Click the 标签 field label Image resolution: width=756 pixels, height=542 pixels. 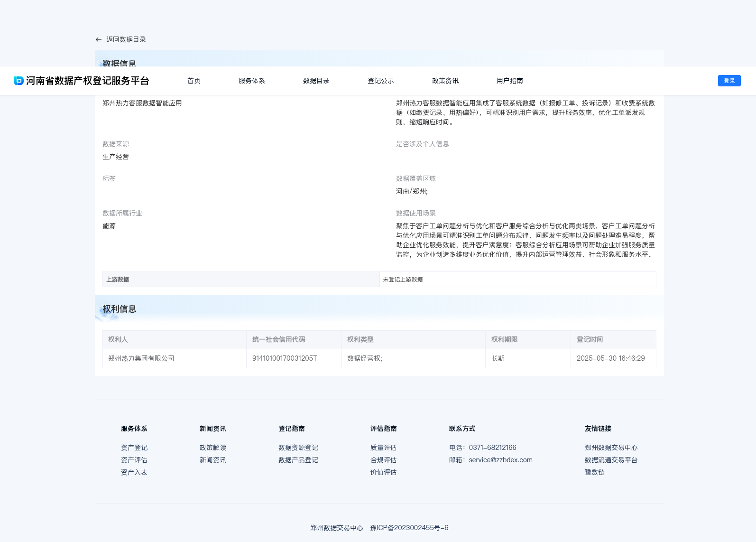click(109, 178)
